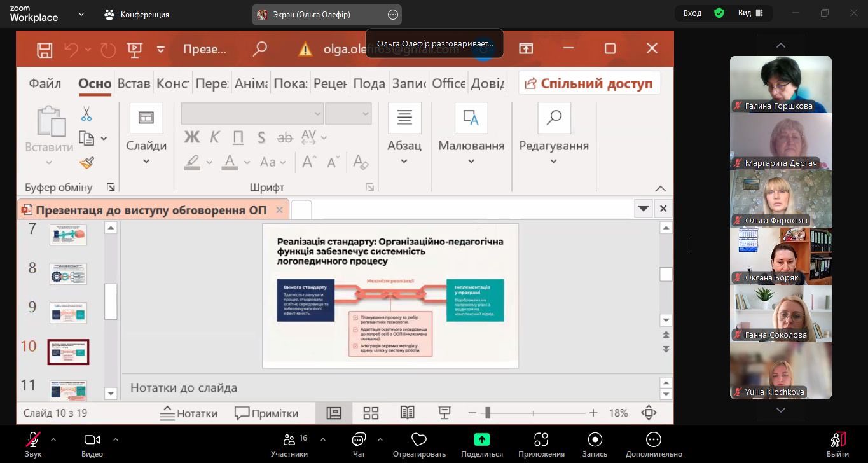
Task: Switch to Анімація ribbon tab
Action: (251, 83)
